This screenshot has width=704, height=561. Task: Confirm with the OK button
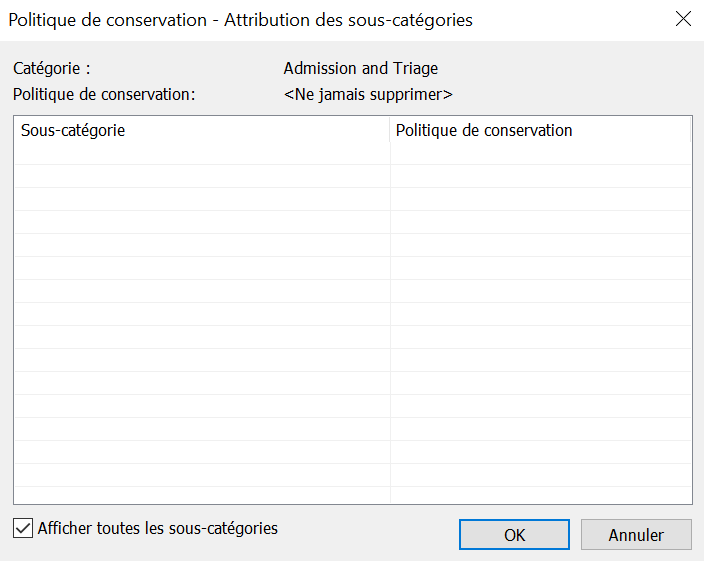(514, 535)
